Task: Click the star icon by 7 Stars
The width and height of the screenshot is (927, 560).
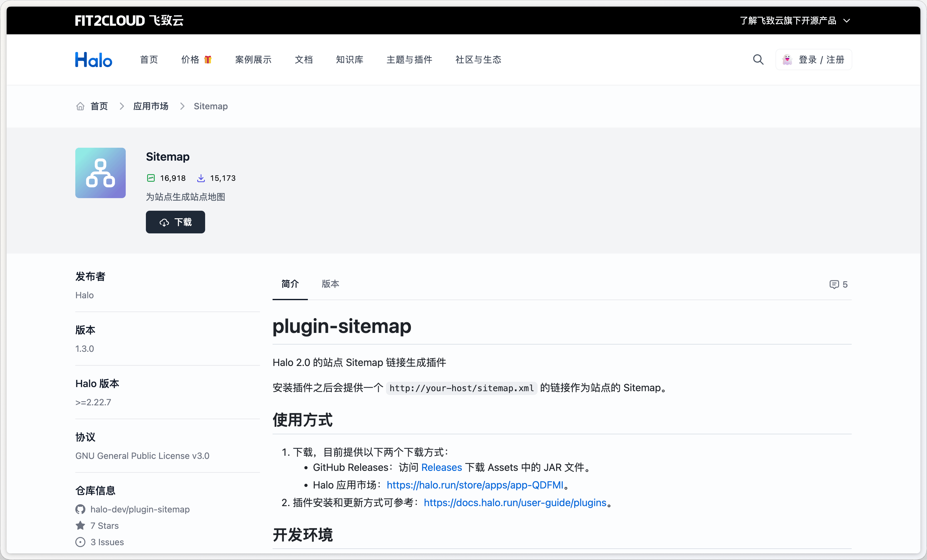Action: (80, 525)
